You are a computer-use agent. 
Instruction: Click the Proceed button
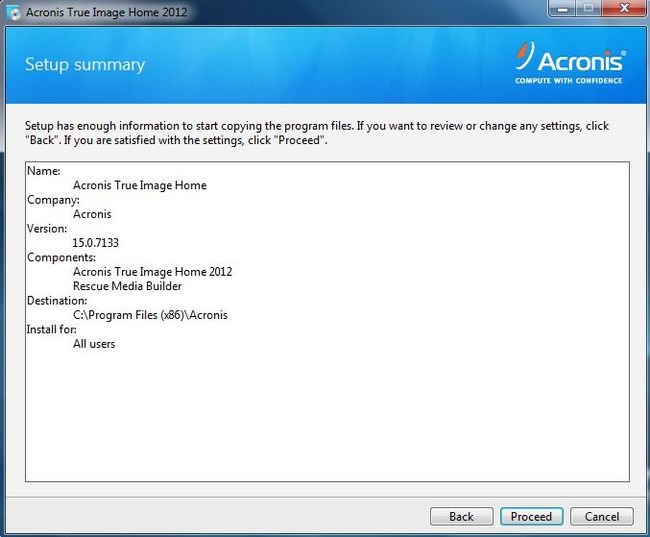pos(531,516)
